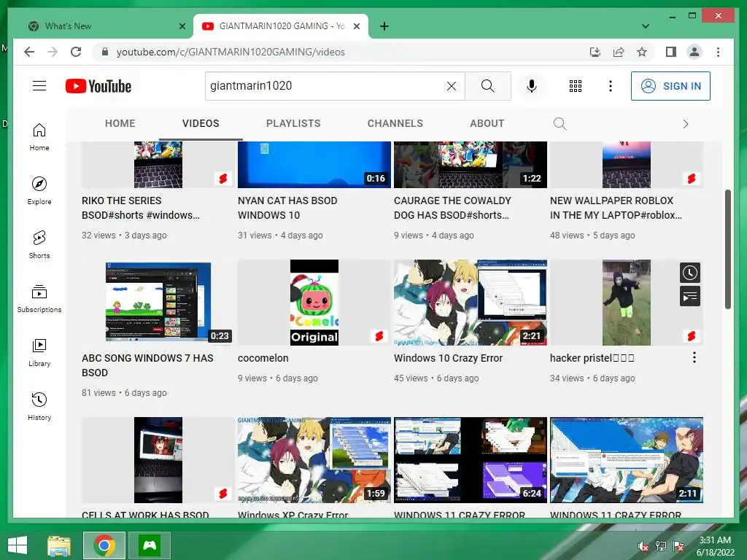The height and width of the screenshot is (560, 747).
Task: Open Library in the sidebar
Action: coord(39,352)
